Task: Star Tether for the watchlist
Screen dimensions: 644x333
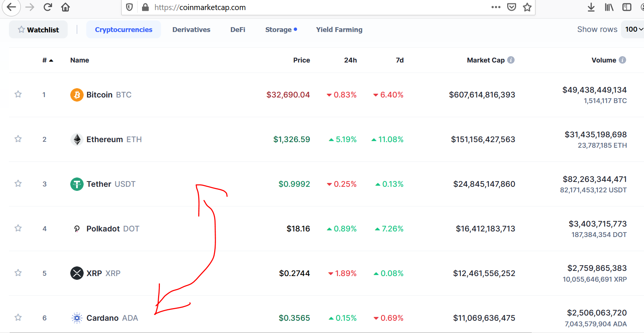Action: coord(18,183)
